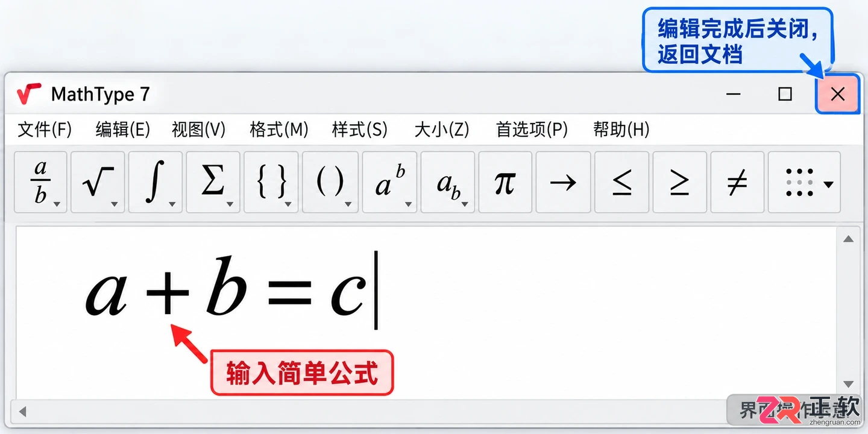
Task: Open the 首选项(P) menu
Action: (x=532, y=129)
